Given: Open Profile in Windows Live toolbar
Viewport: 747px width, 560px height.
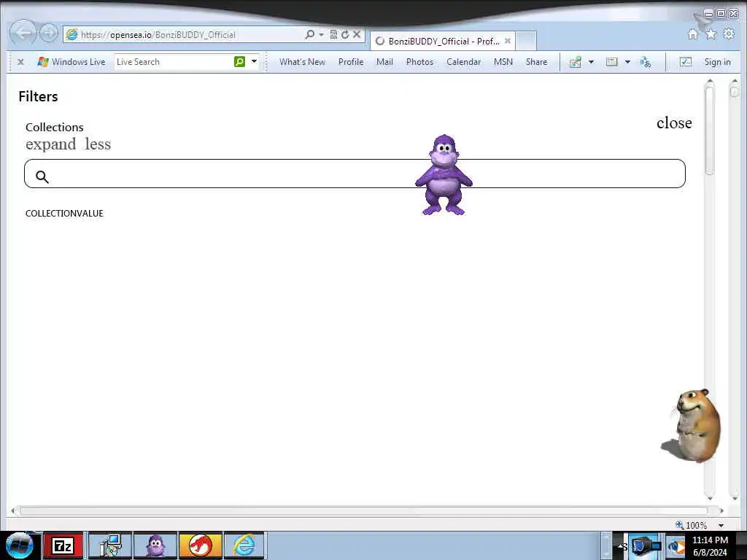Looking at the screenshot, I should pos(351,62).
